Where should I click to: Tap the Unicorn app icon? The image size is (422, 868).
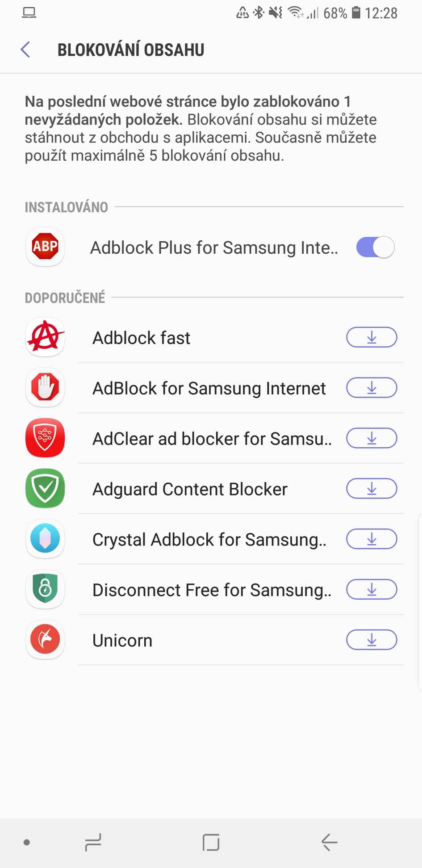pyautogui.click(x=45, y=640)
